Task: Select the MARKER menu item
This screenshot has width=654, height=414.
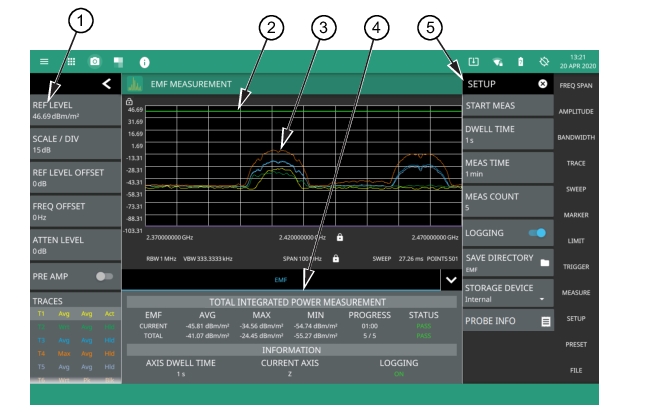Action: (x=602, y=214)
